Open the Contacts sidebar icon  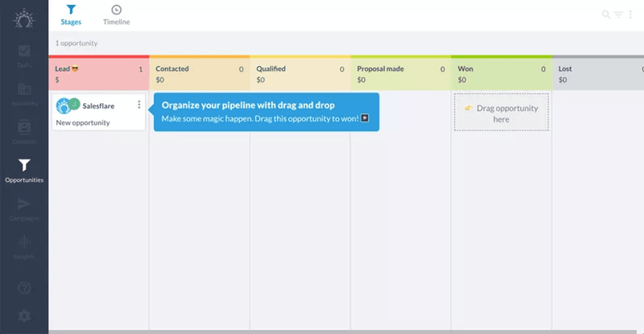(x=24, y=130)
